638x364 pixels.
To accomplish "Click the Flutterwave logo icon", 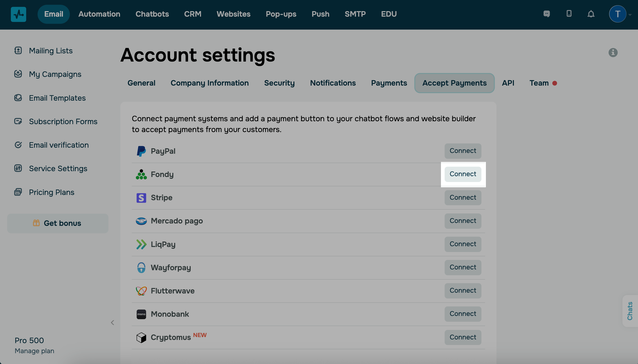I will (141, 291).
